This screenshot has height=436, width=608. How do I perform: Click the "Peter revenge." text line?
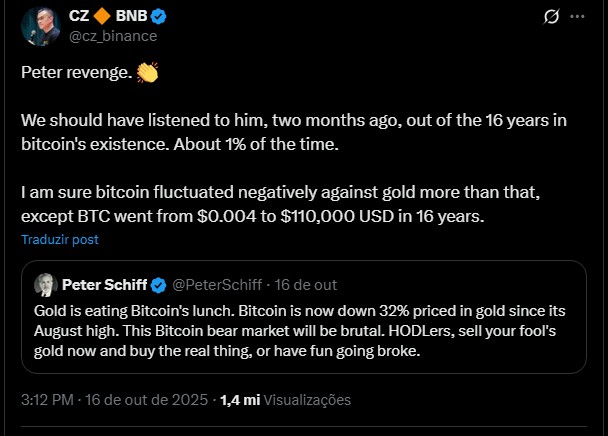click(x=76, y=74)
